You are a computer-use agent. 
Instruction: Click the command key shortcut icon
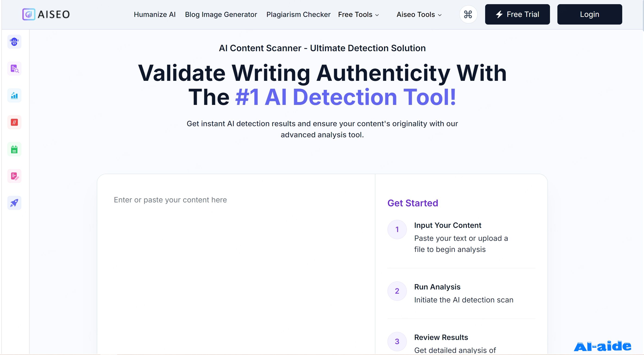coord(468,14)
